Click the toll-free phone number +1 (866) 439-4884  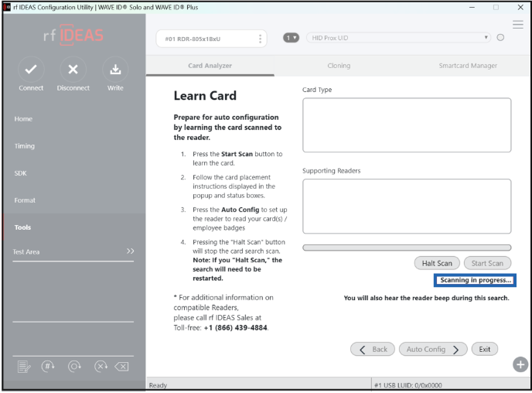[x=236, y=328]
